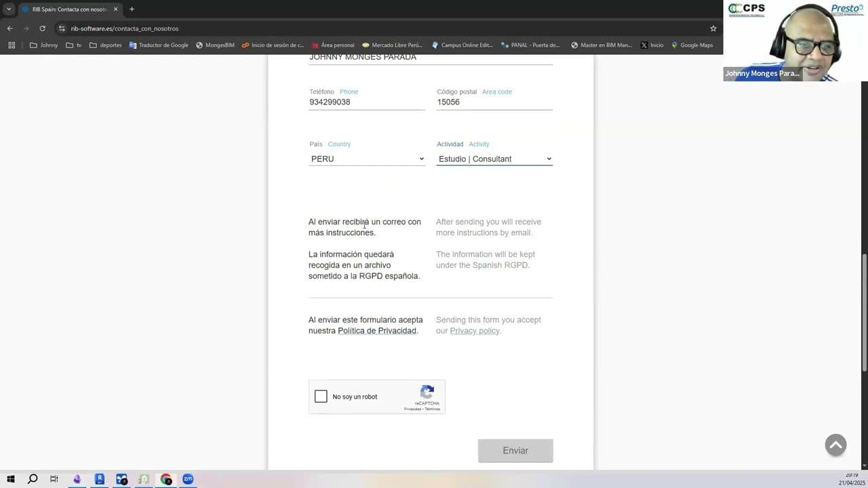The height and width of the screenshot is (488, 868).
Task: Open Windows search from the taskbar
Action: pos(33,479)
